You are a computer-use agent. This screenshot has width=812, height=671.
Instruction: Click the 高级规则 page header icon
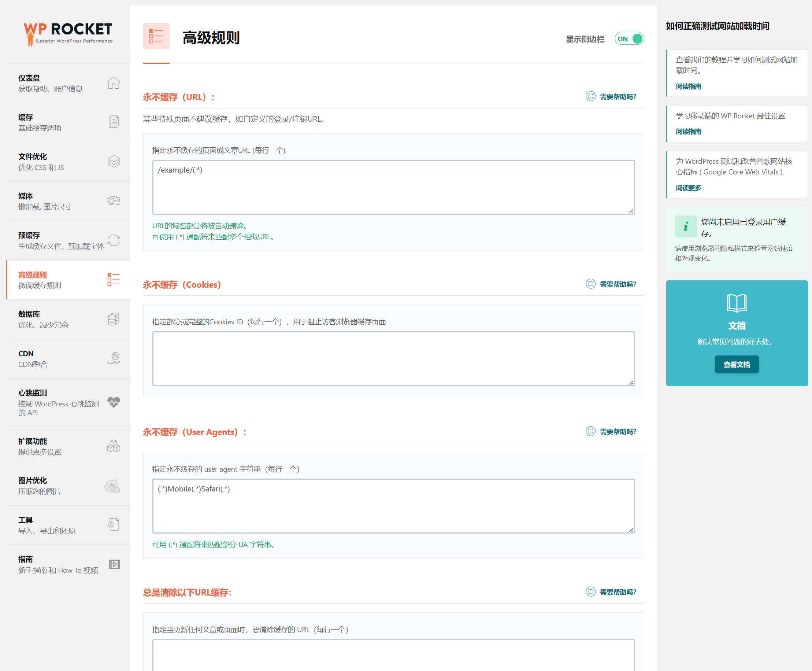[156, 36]
